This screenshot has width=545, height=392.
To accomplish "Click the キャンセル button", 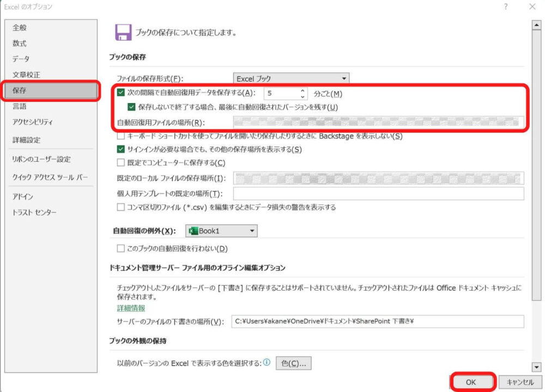I will point(519,382).
